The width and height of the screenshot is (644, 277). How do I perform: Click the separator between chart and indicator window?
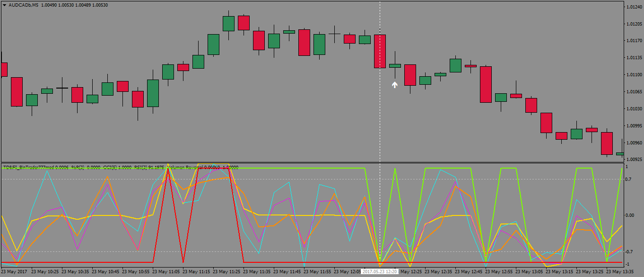coord(312,162)
